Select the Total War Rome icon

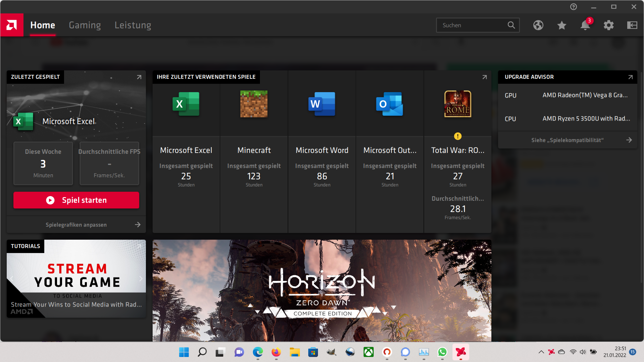[x=458, y=104]
